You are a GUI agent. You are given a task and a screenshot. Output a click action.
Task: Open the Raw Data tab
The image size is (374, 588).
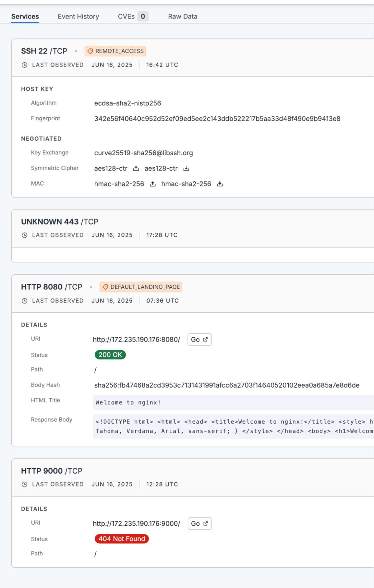(182, 16)
